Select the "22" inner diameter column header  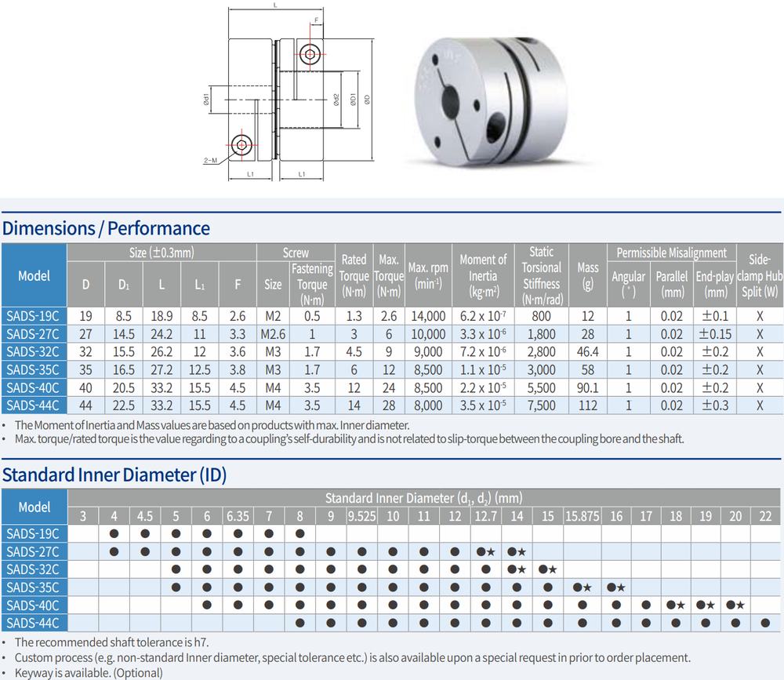(x=765, y=515)
